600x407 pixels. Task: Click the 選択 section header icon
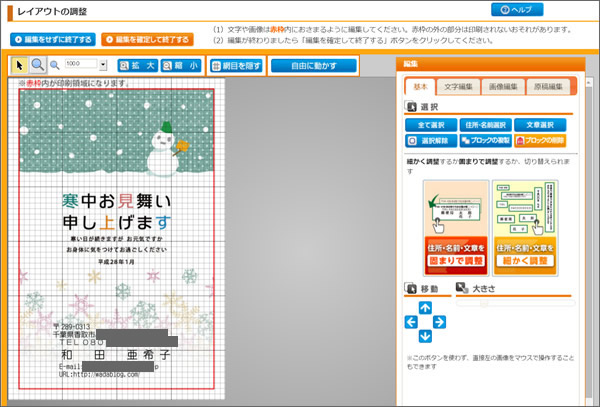pyautogui.click(x=411, y=107)
